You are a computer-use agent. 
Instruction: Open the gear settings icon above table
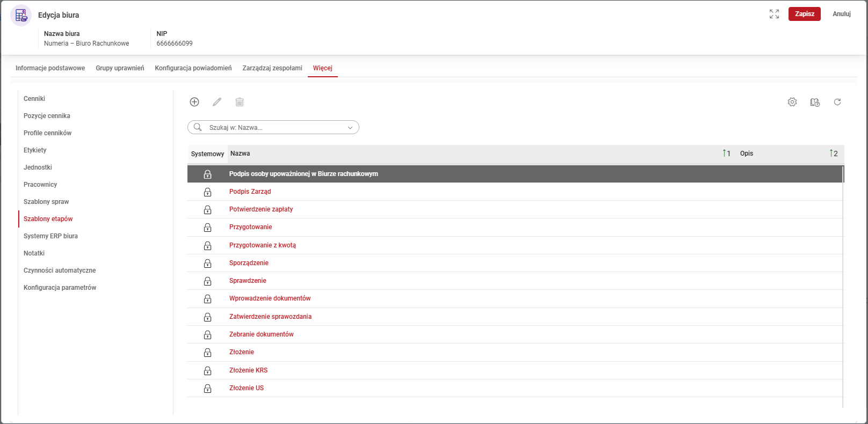(x=792, y=102)
